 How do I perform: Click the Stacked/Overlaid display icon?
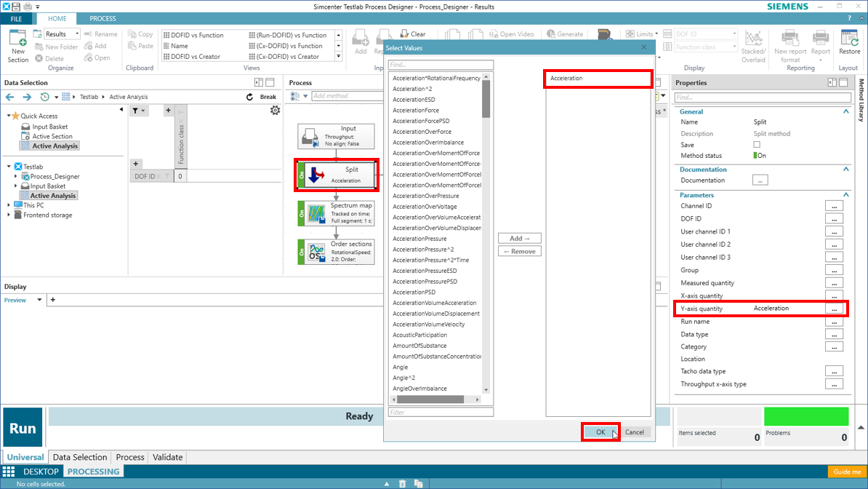pyautogui.click(x=753, y=39)
